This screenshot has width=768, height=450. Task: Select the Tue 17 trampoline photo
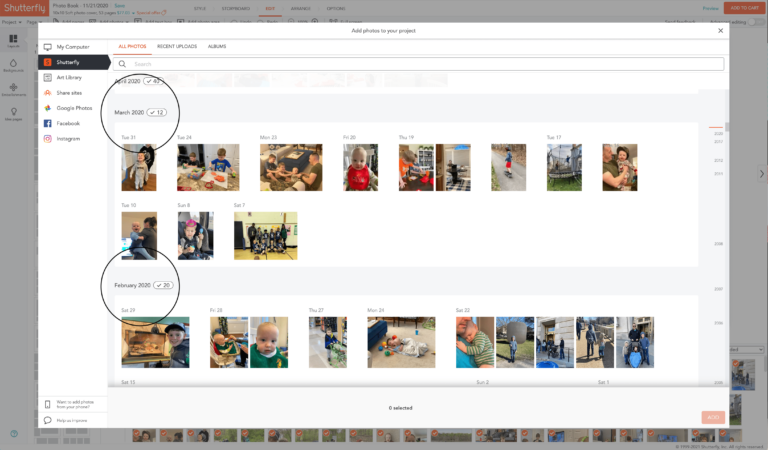pyautogui.click(x=564, y=167)
